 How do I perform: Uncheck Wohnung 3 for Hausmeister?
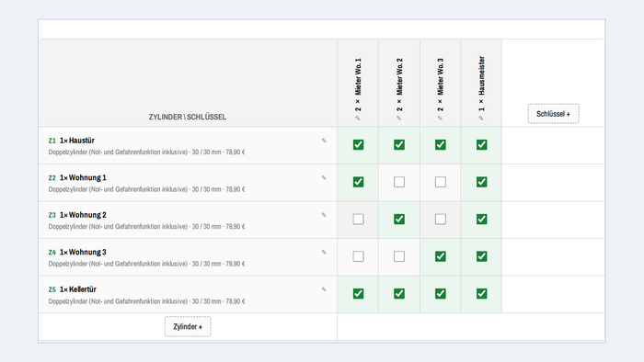pos(482,256)
